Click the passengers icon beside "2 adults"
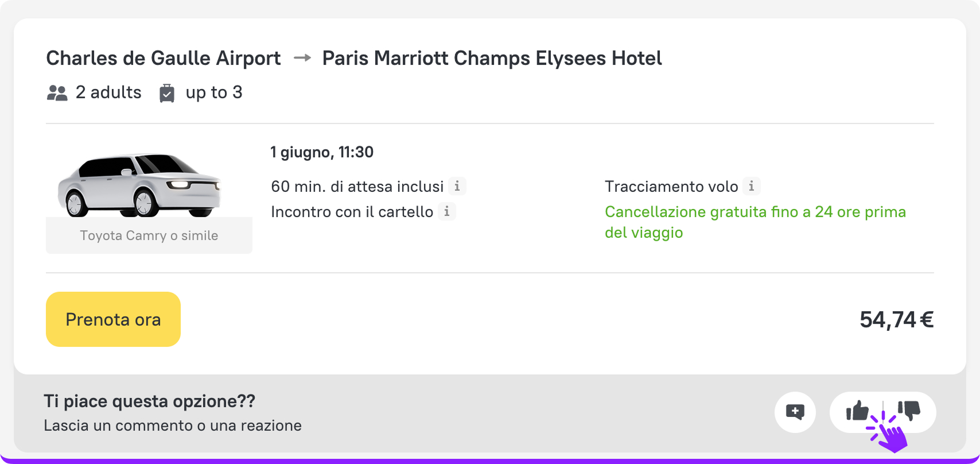The width and height of the screenshot is (980, 464). coord(57,93)
